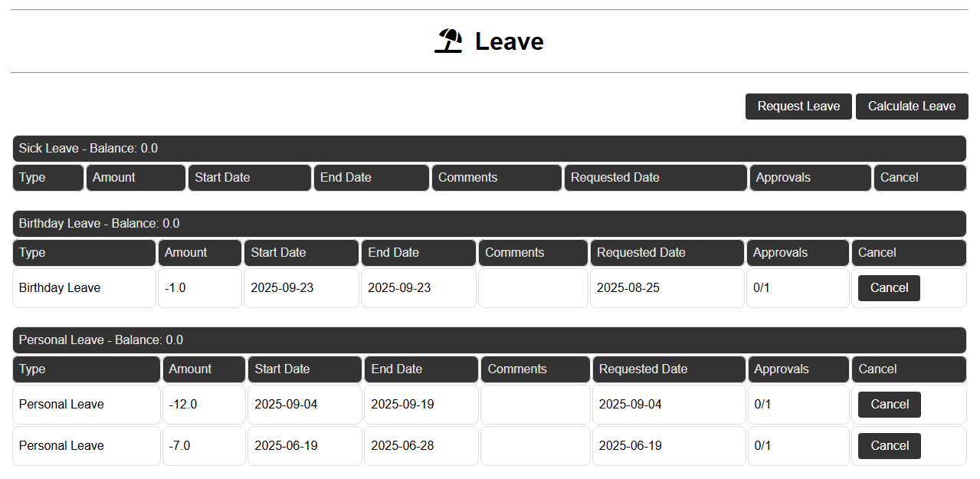The width and height of the screenshot is (980, 479).
Task: Click the Request Leave button
Action: [x=798, y=106]
